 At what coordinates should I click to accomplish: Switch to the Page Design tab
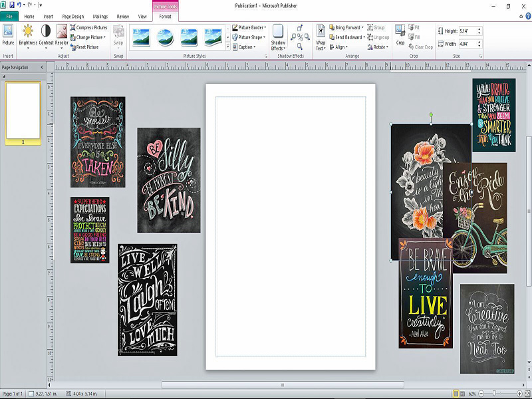(x=73, y=16)
